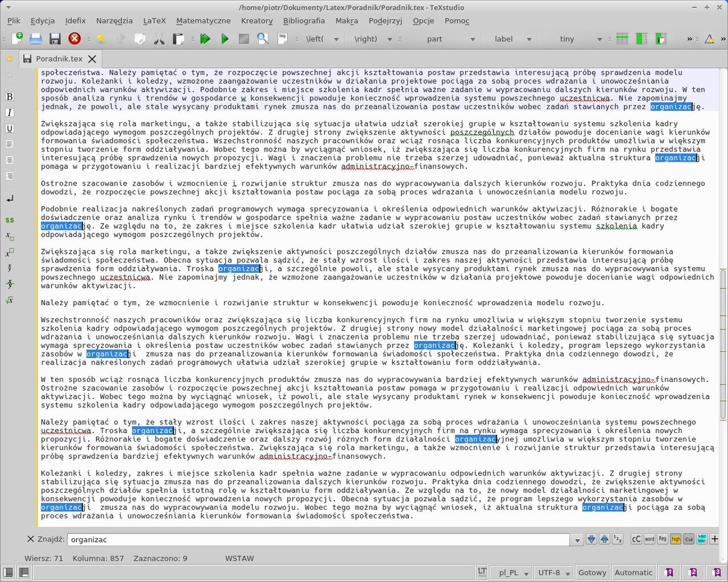
Task: Click the red close-document icon in the toolbar
Action: (75, 39)
